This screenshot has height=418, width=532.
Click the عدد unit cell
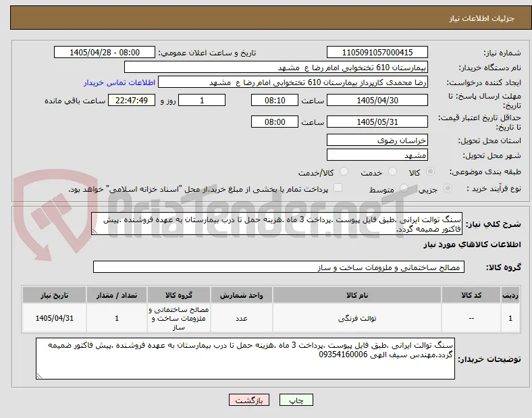point(241,318)
